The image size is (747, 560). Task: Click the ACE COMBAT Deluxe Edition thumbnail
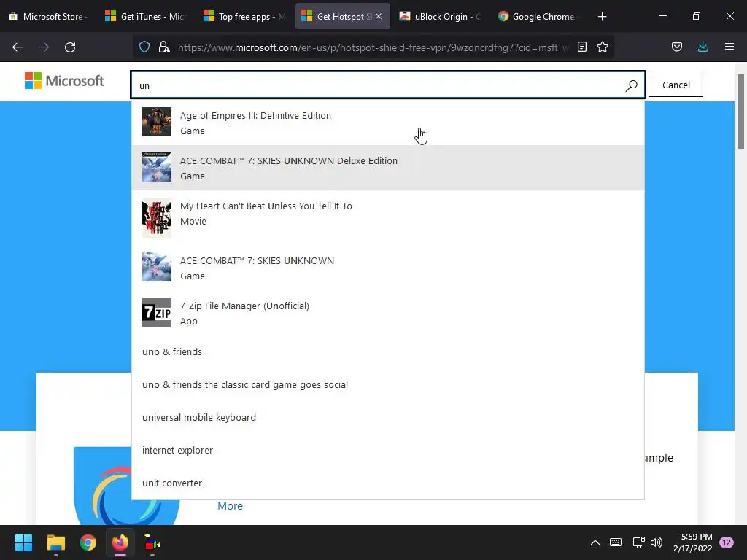[x=157, y=167]
